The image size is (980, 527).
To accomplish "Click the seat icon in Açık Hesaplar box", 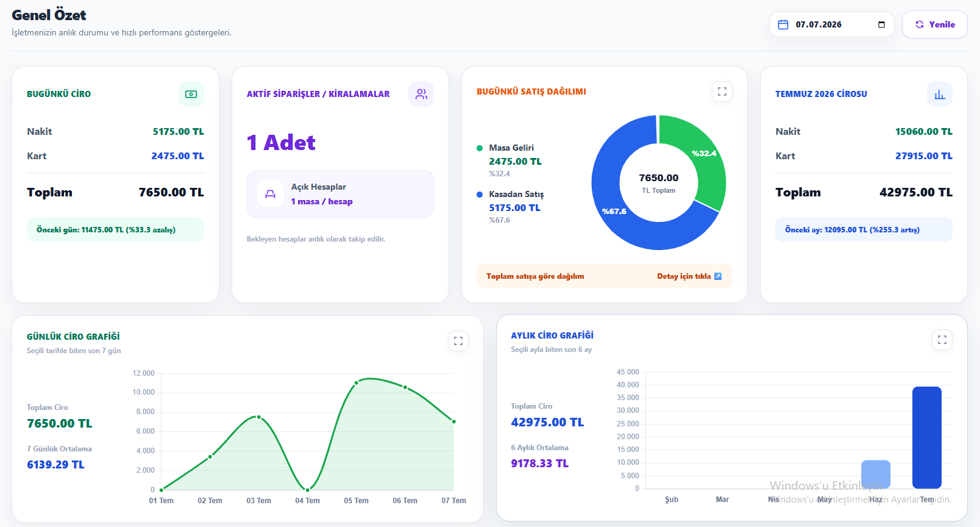I will [x=270, y=194].
